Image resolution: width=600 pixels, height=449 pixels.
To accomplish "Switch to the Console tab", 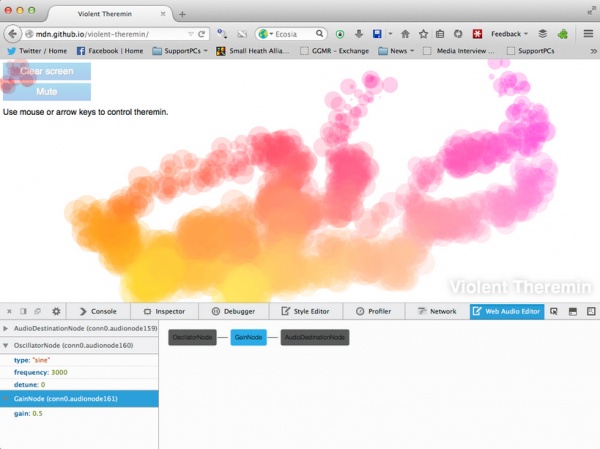I will [97, 311].
